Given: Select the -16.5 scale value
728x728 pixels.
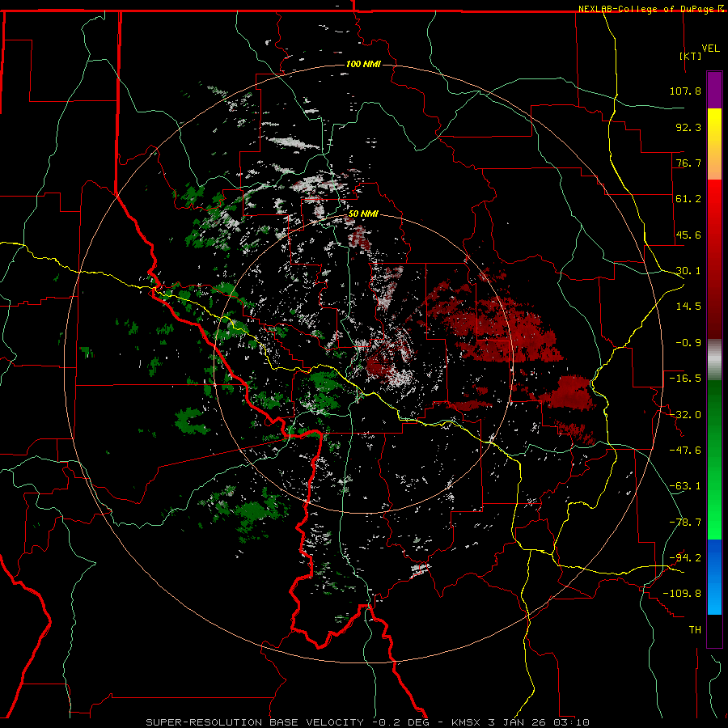Looking at the screenshot, I should pyautogui.click(x=685, y=379).
